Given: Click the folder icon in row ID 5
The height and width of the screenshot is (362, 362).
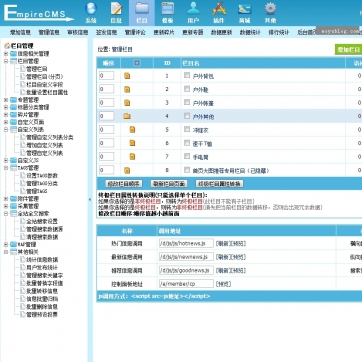Looking at the screenshot, I should point(132,130).
